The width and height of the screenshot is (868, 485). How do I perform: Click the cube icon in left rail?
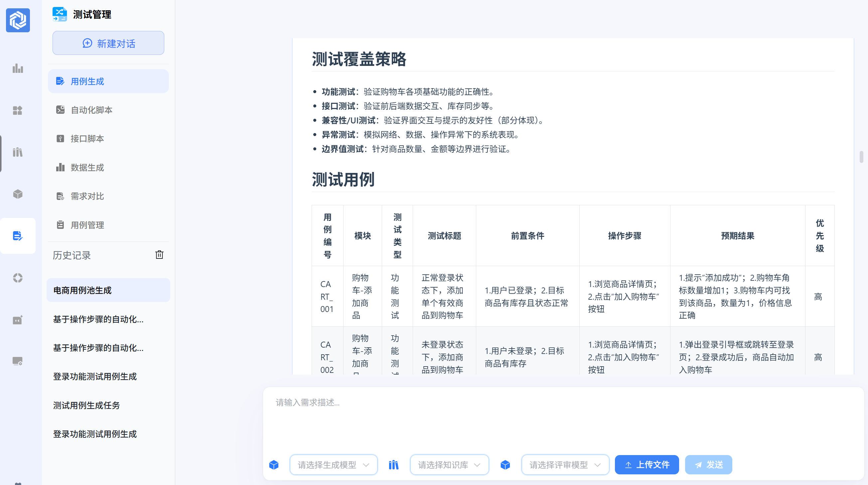coord(18,194)
